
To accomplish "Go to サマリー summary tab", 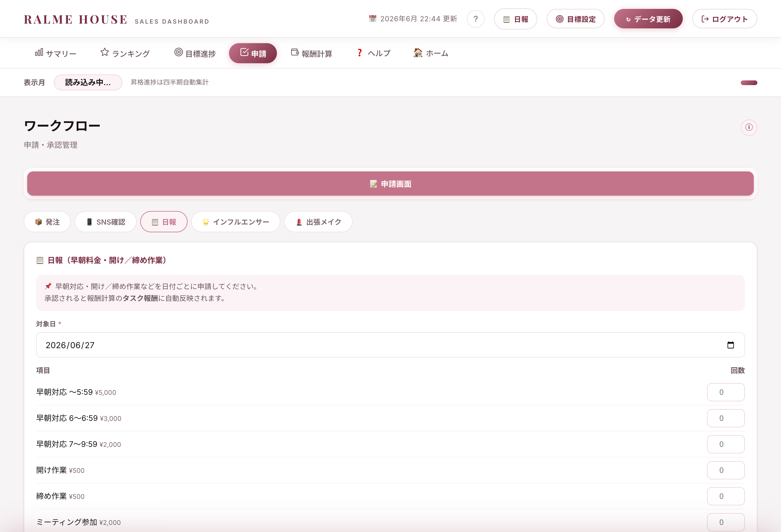I will click(55, 53).
